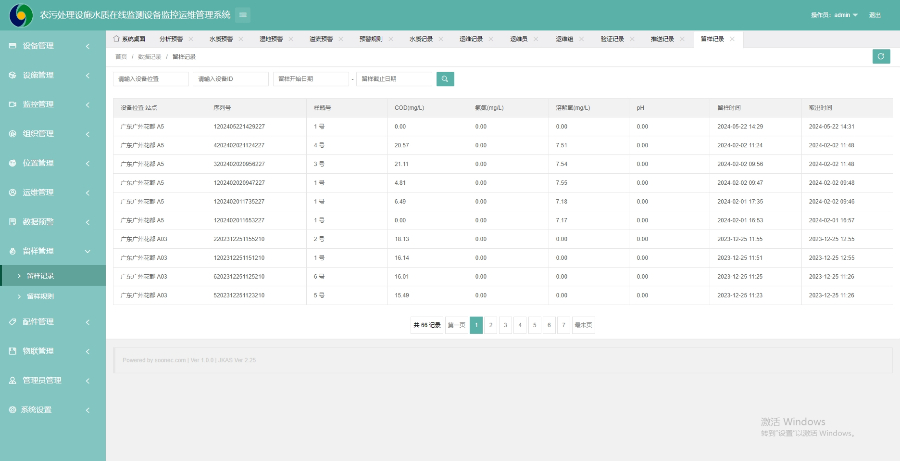Click the 数据预警 sidebar icon
Screen dimensions: 900x461
[13, 222]
